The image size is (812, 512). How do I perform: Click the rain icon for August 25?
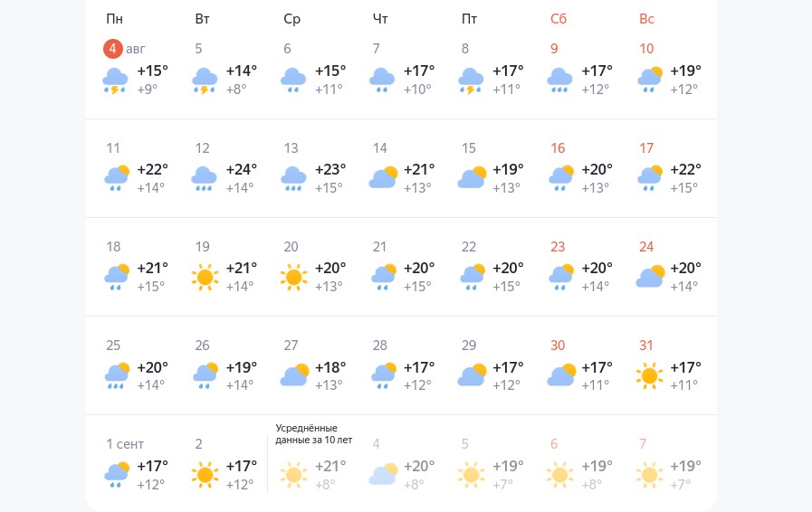pos(116,375)
